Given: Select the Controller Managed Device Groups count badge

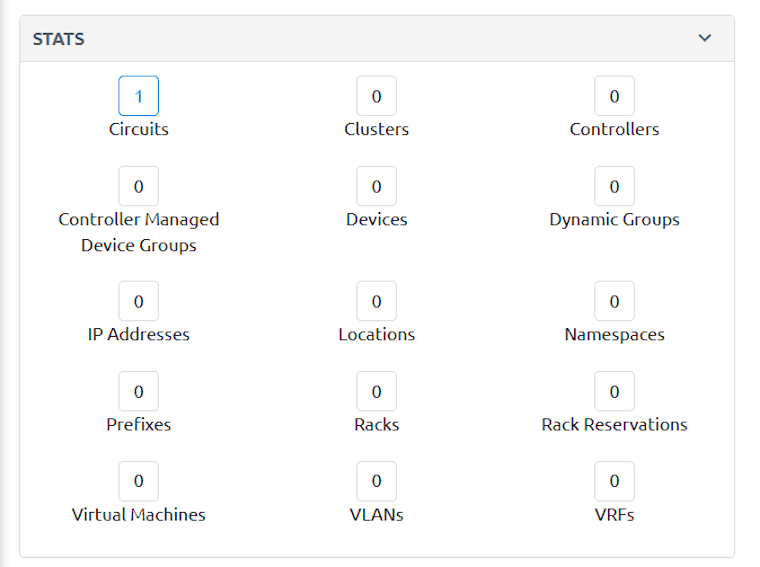Looking at the screenshot, I should [x=138, y=186].
